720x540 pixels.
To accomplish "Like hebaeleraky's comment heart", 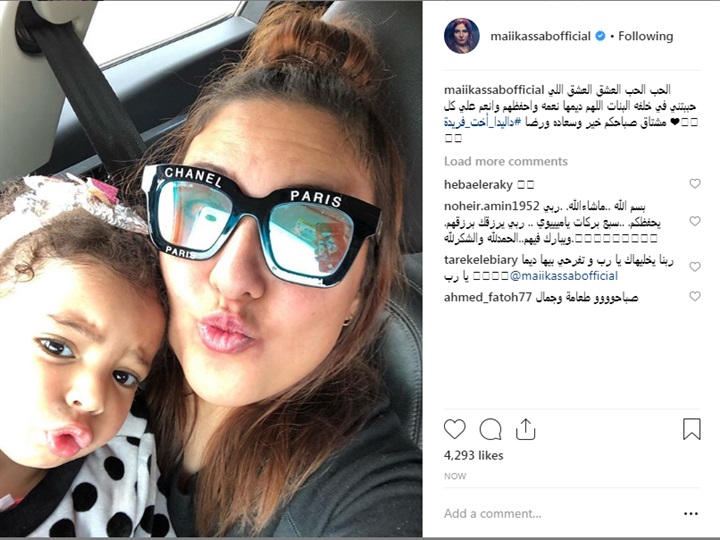I will coord(695,184).
